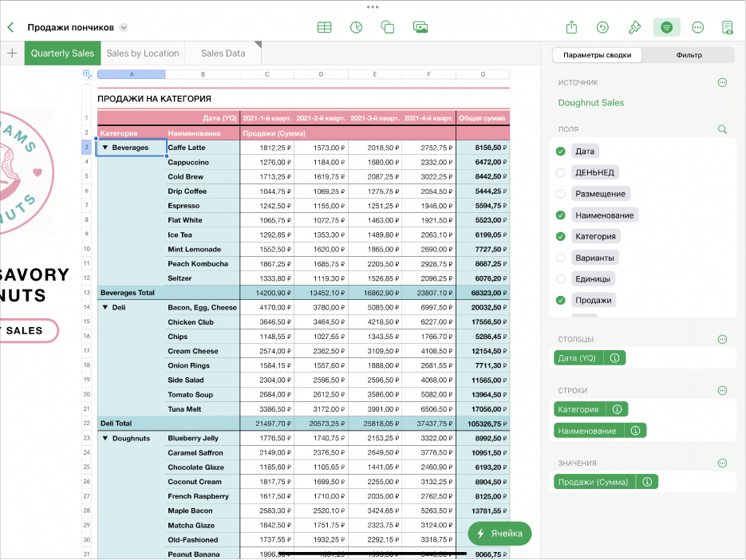
Task: Tap the insert table icon
Action: pos(324,27)
